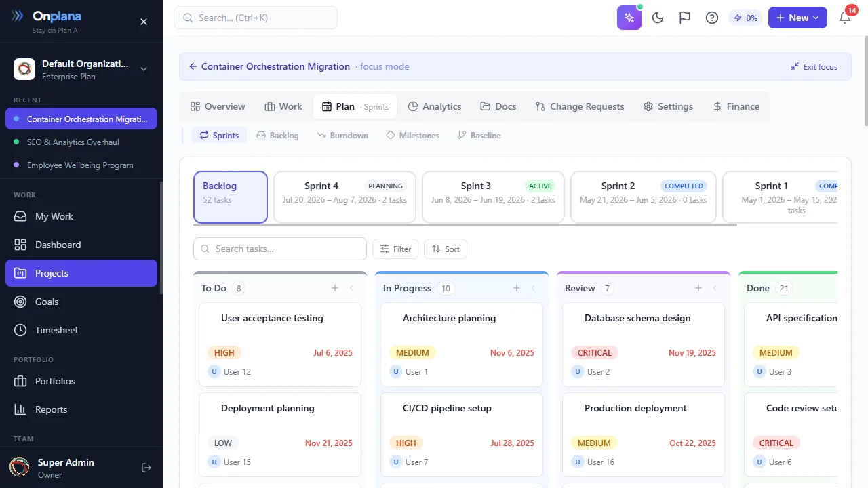Open the help question mark icon
This screenshot has height=488, width=868.
coord(712,18)
